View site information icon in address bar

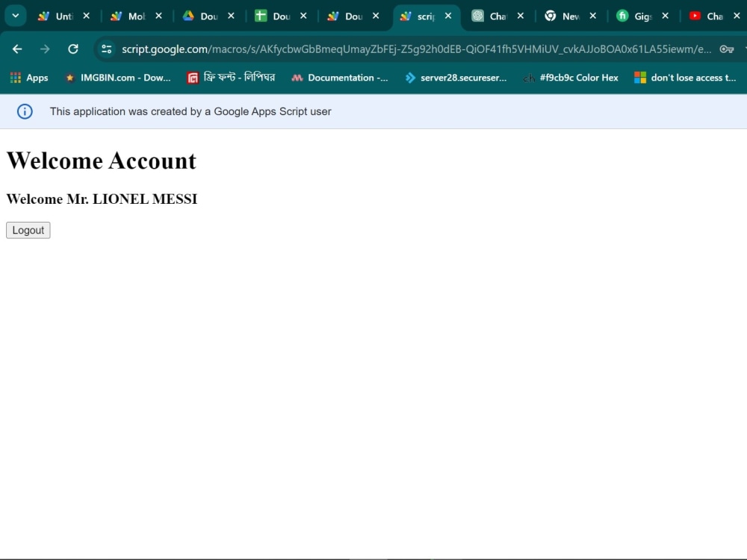point(107,49)
